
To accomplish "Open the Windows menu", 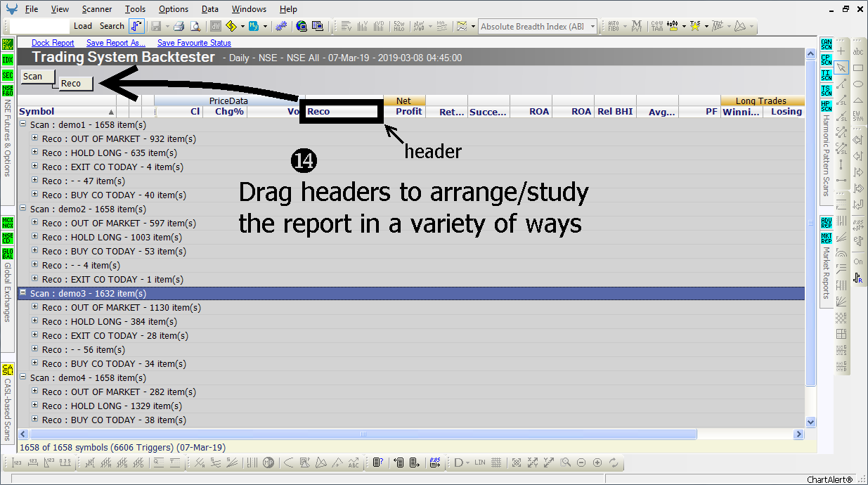I will pyautogui.click(x=249, y=9).
